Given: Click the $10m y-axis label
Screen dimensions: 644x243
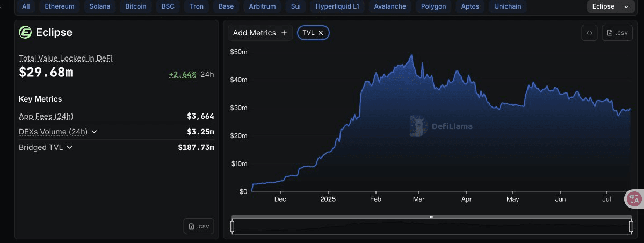Looking at the screenshot, I should tap(238, 163).
